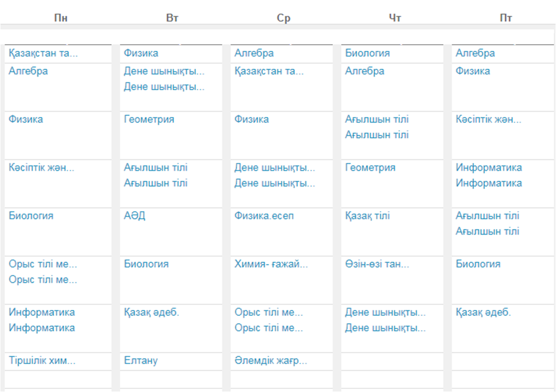556x392 pixels.
Task: Open Thursday's Қазақ тілі lesson
Action: point(368,216)
